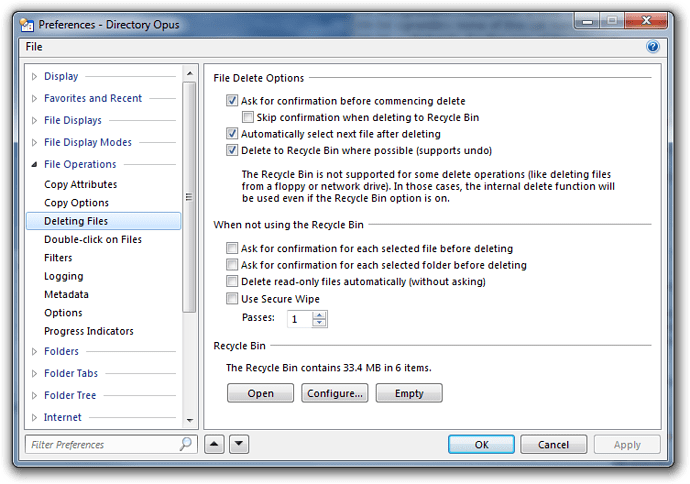Click the Directory Opus title bar icon
Viewport: 690px width, 484px height.
27,25
